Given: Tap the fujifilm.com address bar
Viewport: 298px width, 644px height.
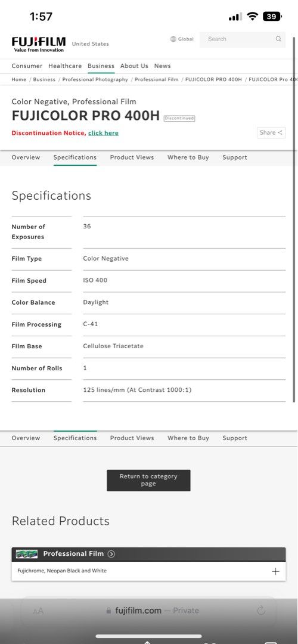Looking at the screenshot, I should (x=148, y=611).
